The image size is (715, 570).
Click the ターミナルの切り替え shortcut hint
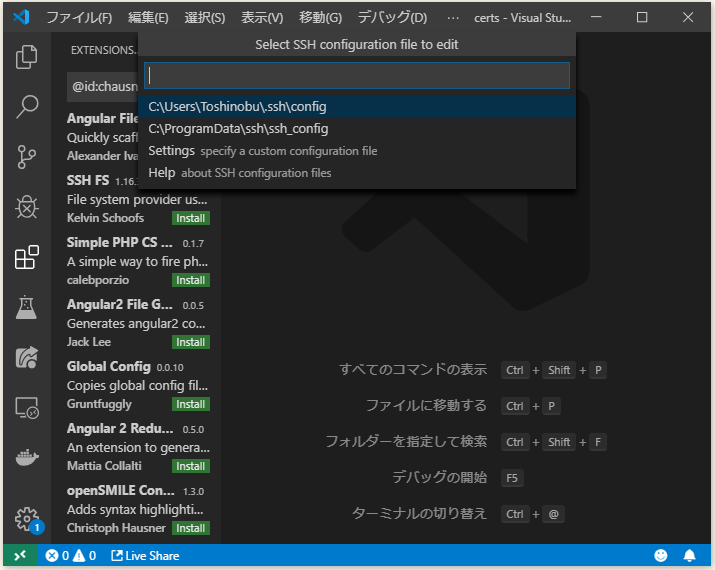pyautogui.click(x=419, y=513)
